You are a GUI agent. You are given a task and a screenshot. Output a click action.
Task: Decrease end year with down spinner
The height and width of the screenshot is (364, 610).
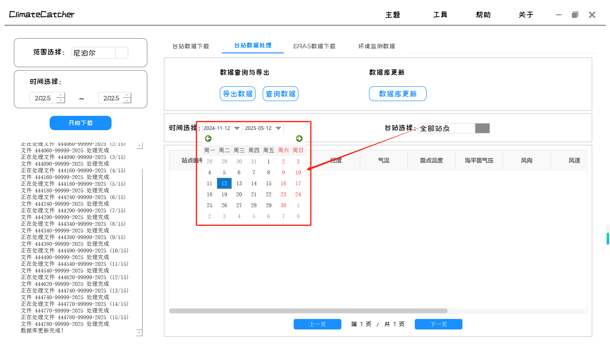(x=127, y=100)
